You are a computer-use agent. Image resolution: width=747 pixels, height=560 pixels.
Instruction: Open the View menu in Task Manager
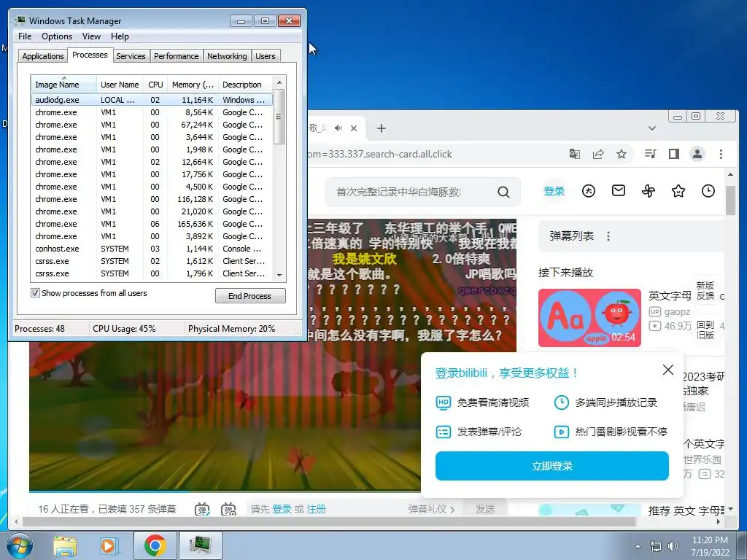[91, 36]
